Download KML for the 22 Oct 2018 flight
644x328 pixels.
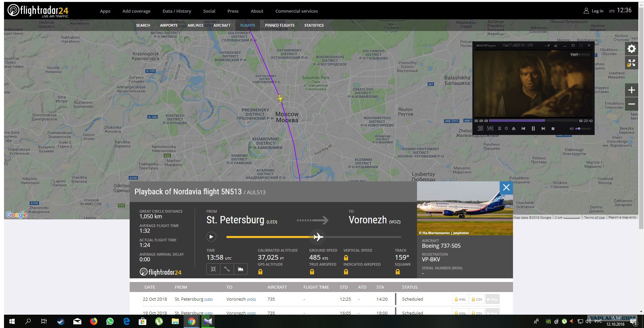pyautogui.click(x=460, y=299)
